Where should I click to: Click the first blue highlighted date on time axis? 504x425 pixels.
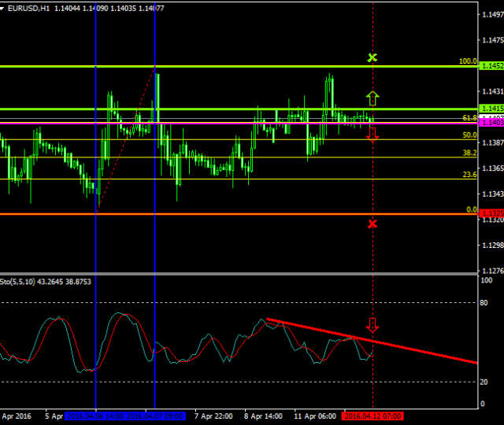pyautogui.click(x=95, y=415)
